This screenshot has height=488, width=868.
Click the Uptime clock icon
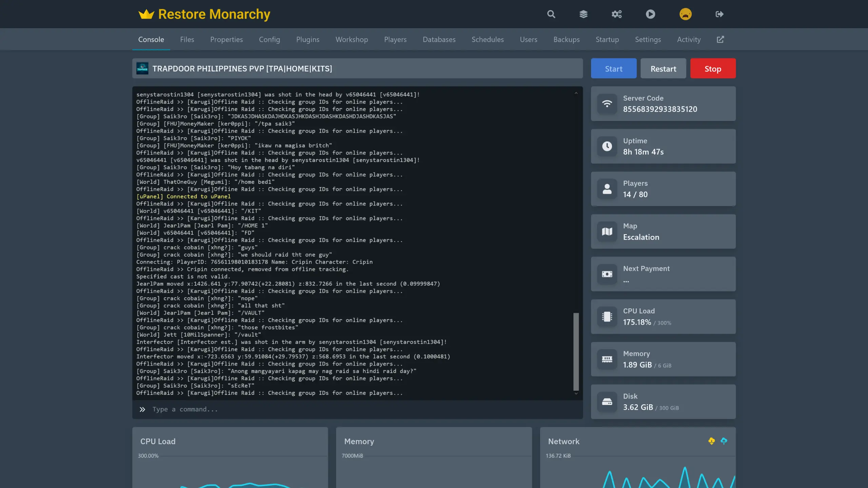coord(607,146)
